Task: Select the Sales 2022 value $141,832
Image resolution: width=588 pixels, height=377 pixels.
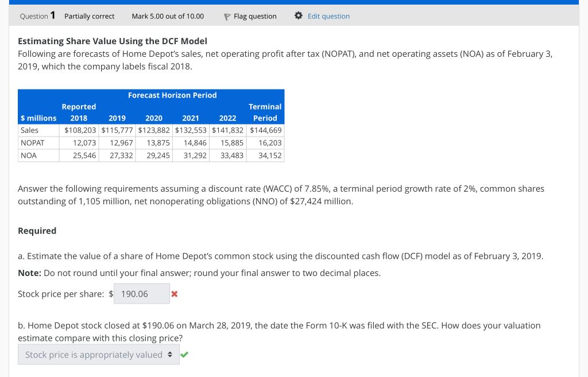Action: tap(227, 130)
